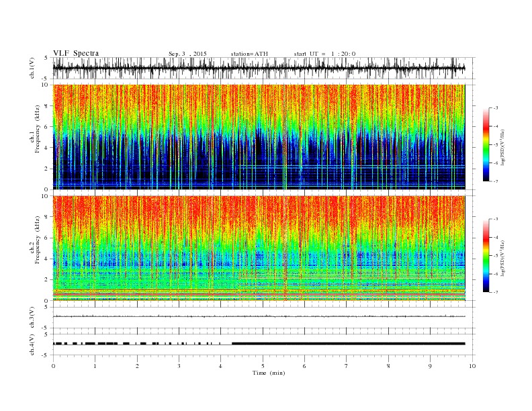Click inside the ch.1 spectrogram panel
The height and width of the screenshot is (411, 532).
click(x=259, y=137)
